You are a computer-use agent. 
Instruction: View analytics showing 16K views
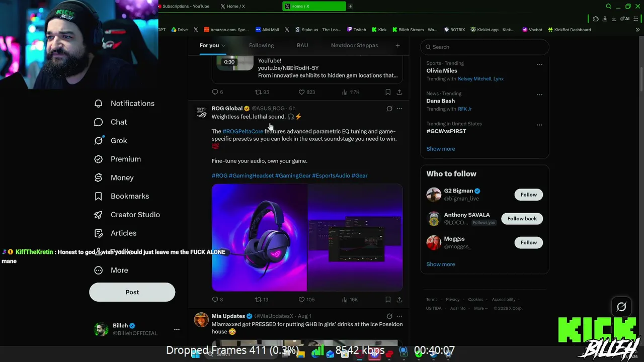[350, 300]
